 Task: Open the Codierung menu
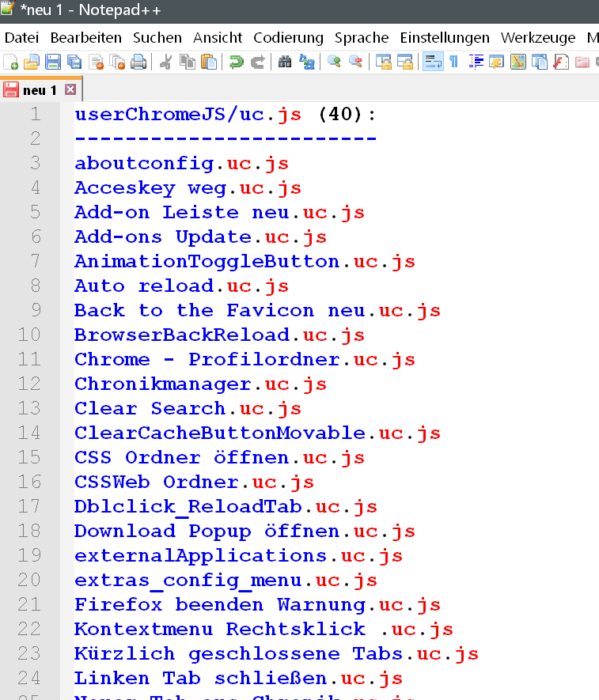(x=288, y=37)
